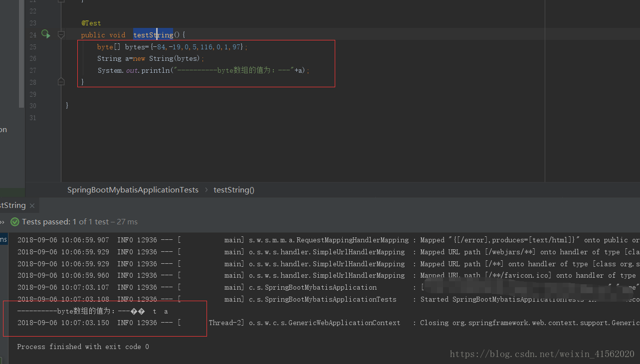Viewport: 640px width, 364px height.
Task: Click the /**/favicon.ico mapped URL log line
Action: pyautogui.click(x=328, y=276)
